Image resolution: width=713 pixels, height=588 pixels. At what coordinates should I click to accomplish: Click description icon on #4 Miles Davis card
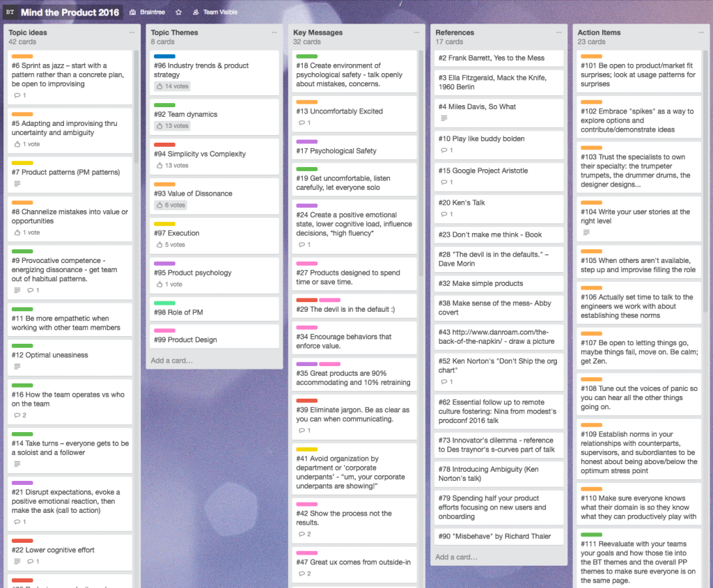(444, 118)
